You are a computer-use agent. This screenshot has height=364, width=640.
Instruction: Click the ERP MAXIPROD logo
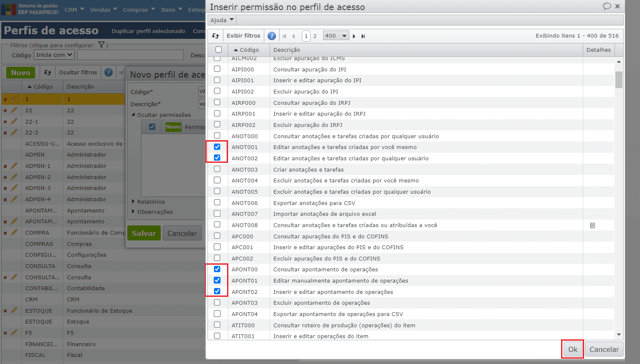pos(30,9)
